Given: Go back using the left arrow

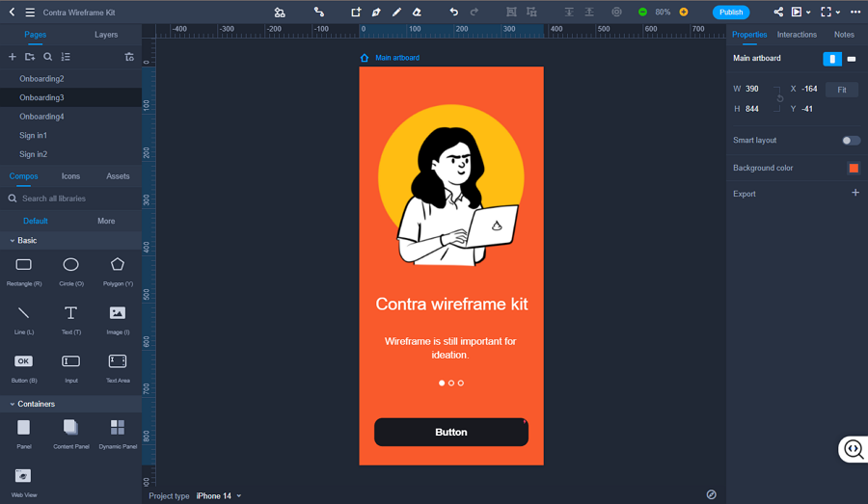Looking at the screenshot, I should tap(12, 12).
